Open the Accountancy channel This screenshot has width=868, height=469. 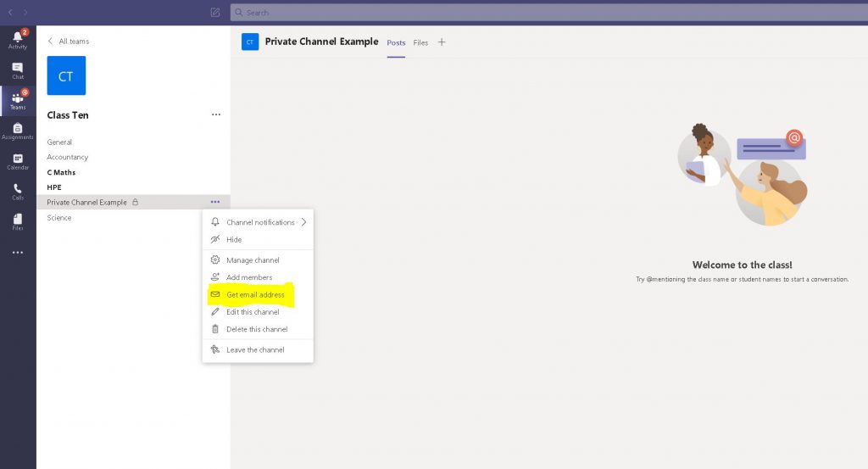68,157
